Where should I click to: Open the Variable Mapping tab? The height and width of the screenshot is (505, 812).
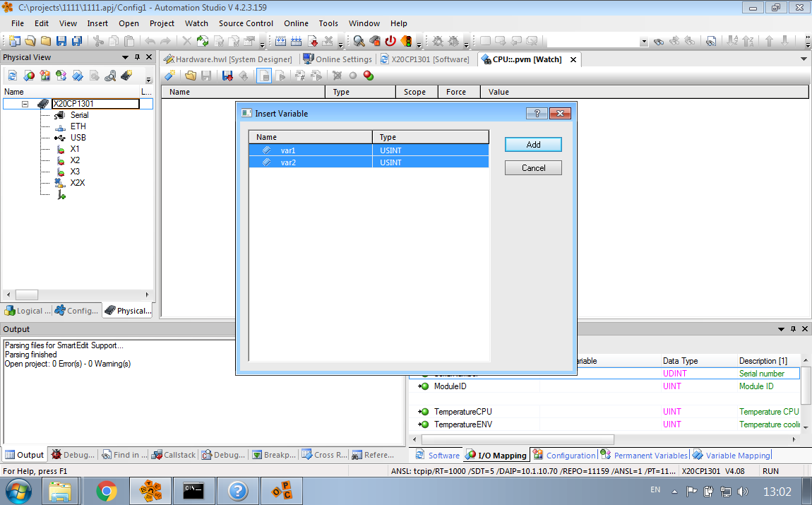[732, 456]
